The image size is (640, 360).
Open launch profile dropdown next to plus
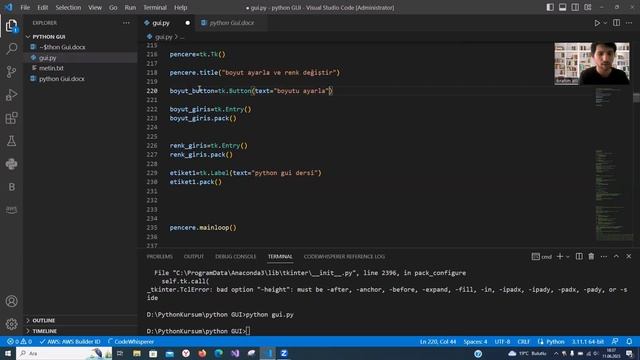tap(568, 256)
